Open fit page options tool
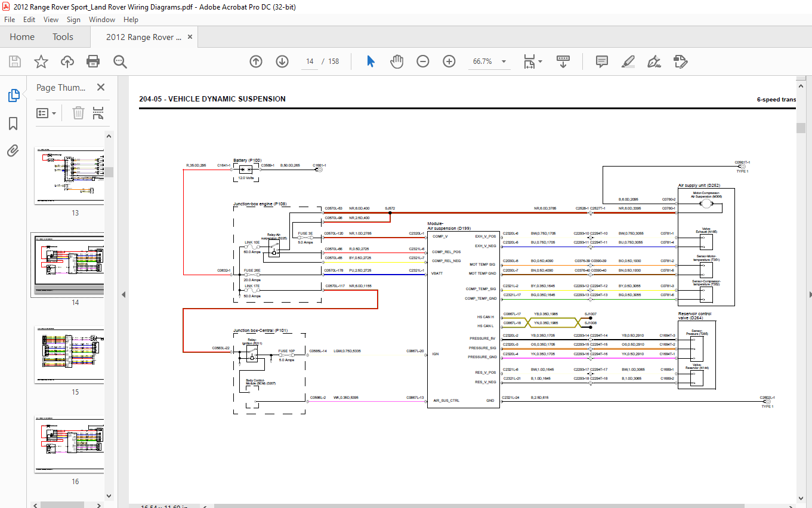The width and height of the screenshot is (812, 508). point(529,61)
